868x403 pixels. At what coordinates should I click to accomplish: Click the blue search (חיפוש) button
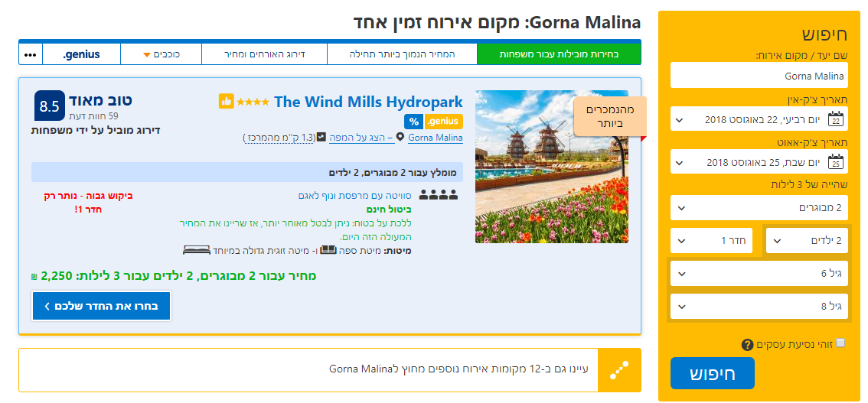tap(713, 373)
